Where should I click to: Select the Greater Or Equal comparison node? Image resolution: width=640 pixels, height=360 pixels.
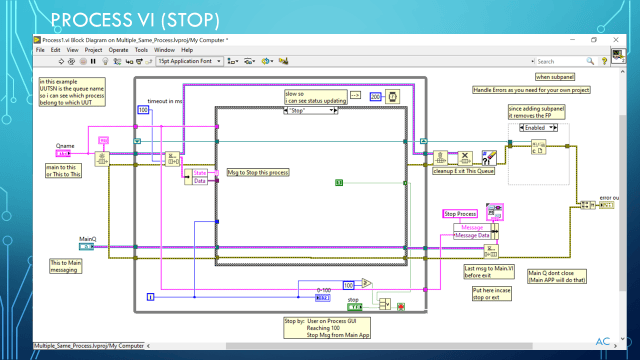click(x=367, y=283)
